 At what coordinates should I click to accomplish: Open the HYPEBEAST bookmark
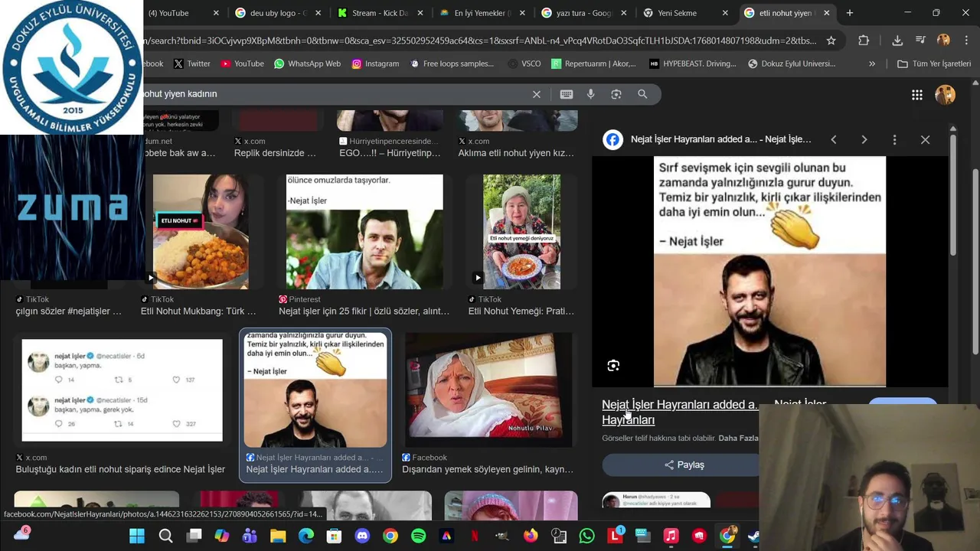[693, 64]
